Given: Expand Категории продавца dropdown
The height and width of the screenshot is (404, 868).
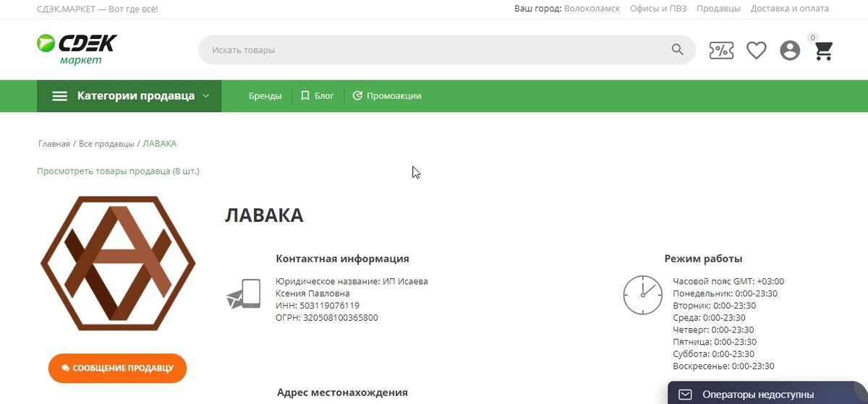Looking at the screenshot, I should click(129, 96).
